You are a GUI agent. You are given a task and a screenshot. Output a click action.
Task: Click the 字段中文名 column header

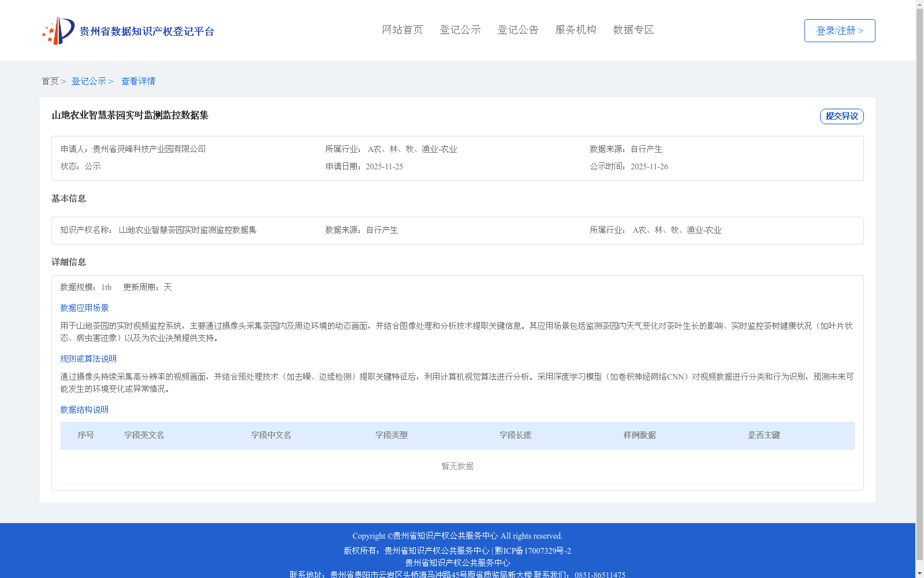tap(271, 435)
